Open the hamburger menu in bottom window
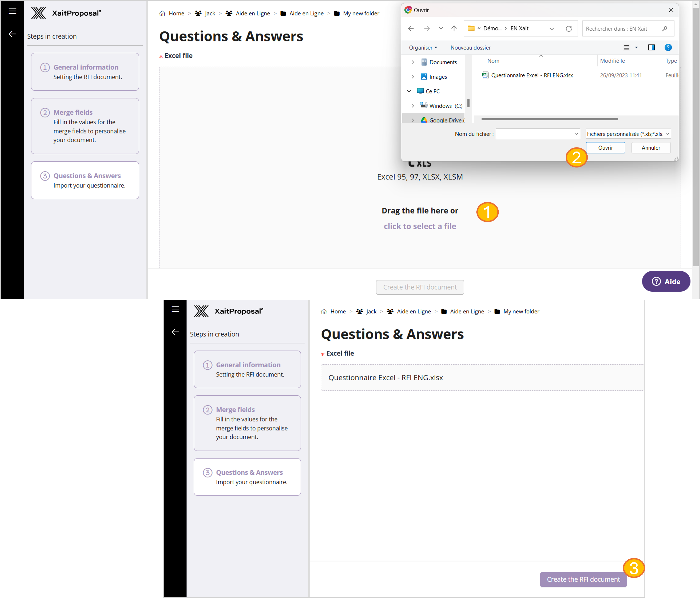This screenshot has height=598, width=700. pos(175,309)
